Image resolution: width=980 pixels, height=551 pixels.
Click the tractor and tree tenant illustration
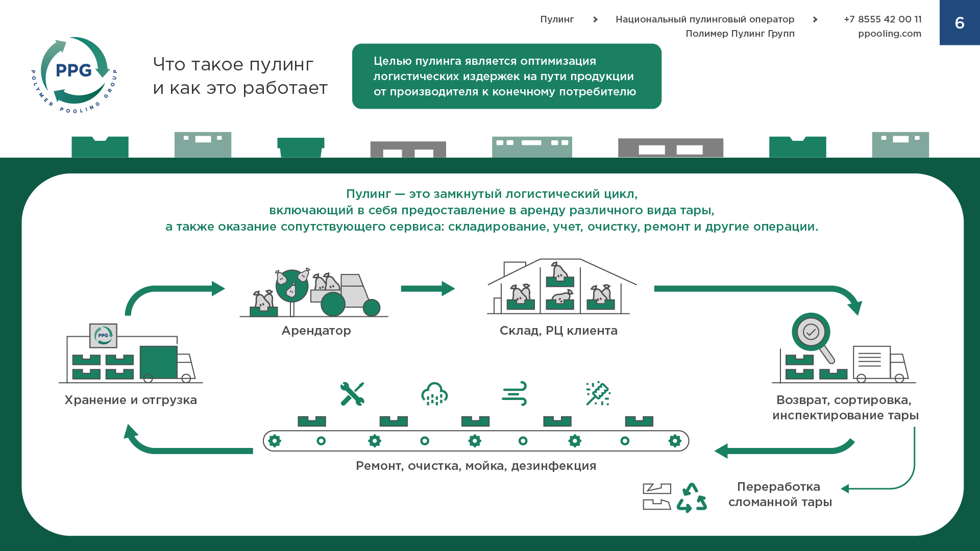click(x=314, y=293)
